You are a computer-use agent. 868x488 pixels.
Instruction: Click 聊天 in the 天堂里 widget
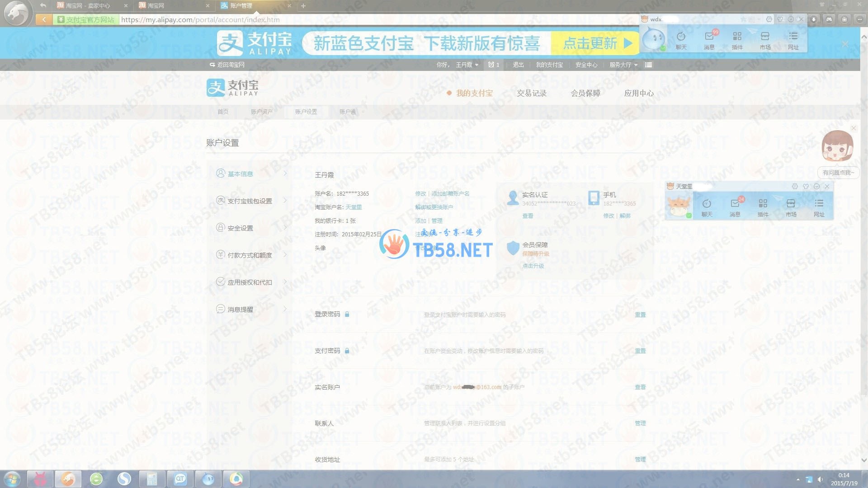click(707, 207)
